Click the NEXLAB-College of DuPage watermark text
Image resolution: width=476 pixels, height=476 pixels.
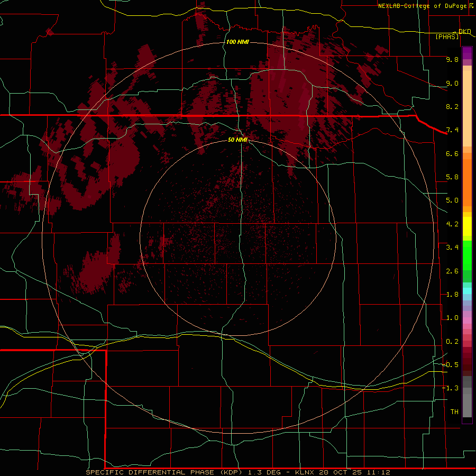(422, 6)
